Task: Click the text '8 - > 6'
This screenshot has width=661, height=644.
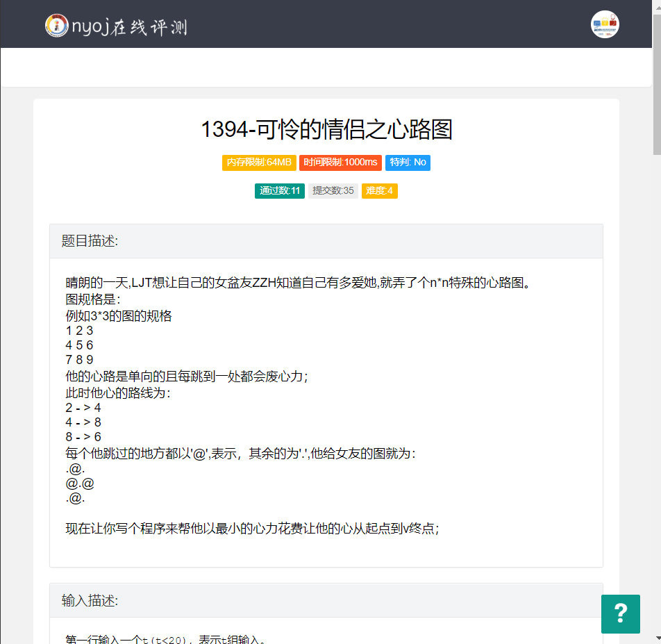Action: click(x=83, y=437)
